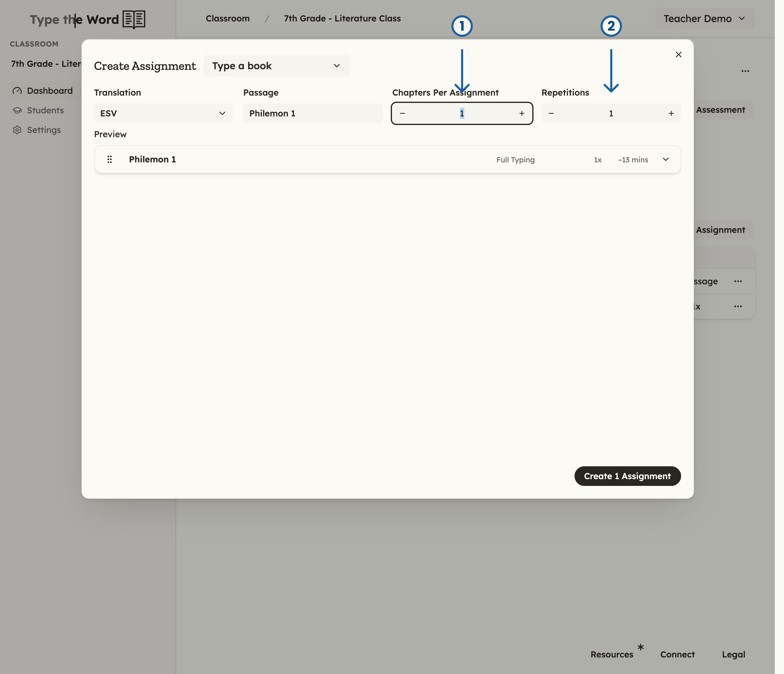This screenshot has height=674, width=784.
Task: Increase Chapters Per Assignment with plus
Action: coord(522,114)
